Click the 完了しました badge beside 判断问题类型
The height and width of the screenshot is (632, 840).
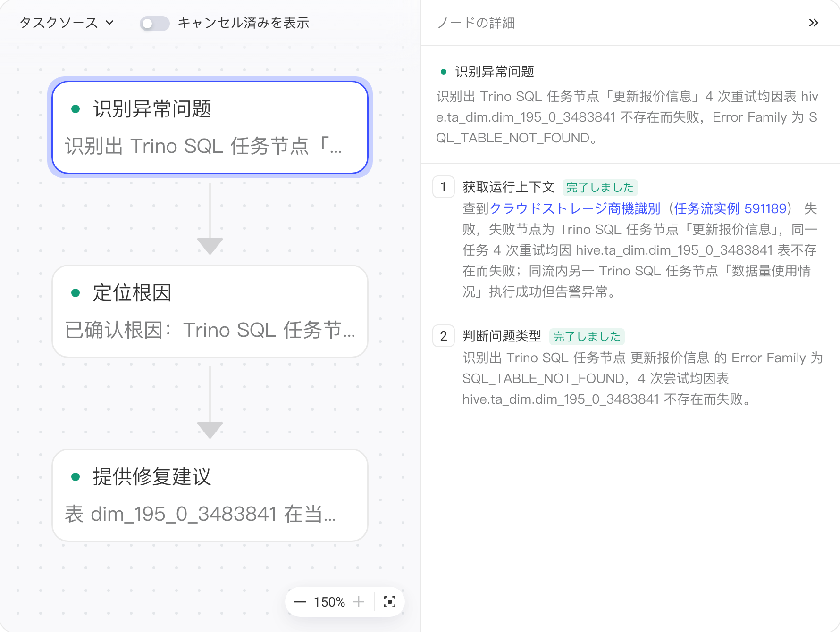(x=587, y=337)
